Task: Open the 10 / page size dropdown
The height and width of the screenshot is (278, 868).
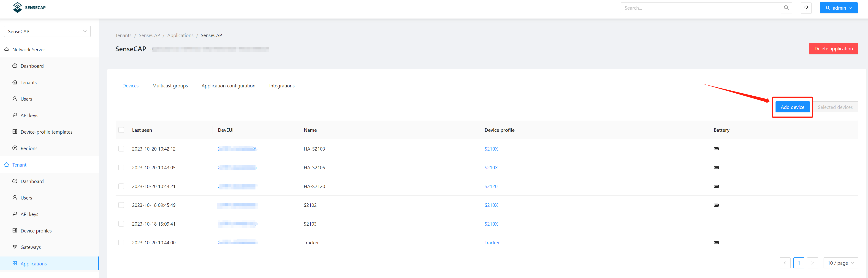Action: (841, 263)
